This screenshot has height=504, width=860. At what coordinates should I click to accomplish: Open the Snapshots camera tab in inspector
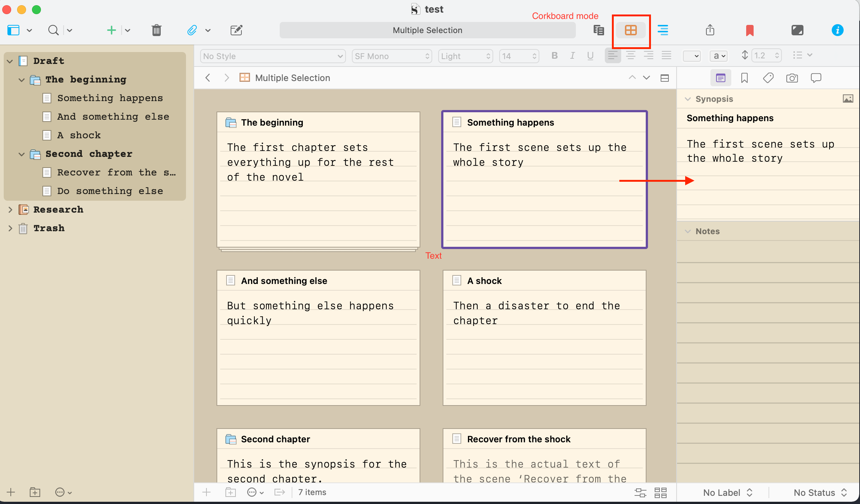[x=792, y=78]
